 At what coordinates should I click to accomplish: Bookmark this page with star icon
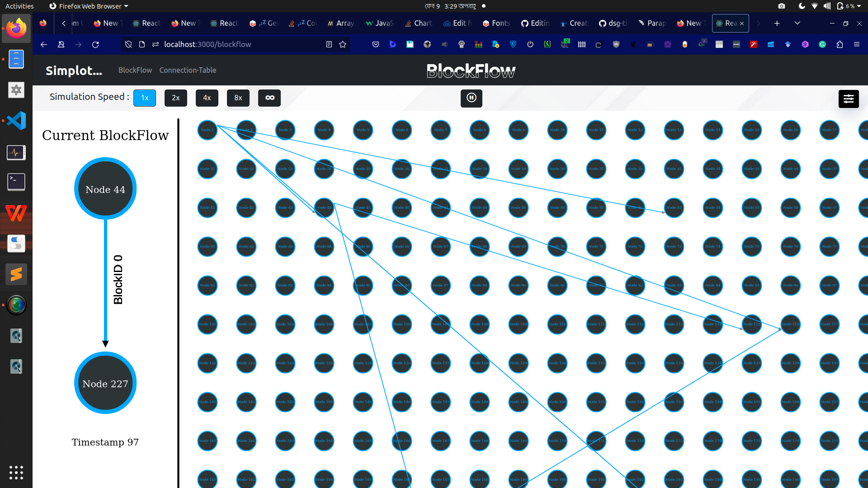pyautogui.click(x=343, y=44)
